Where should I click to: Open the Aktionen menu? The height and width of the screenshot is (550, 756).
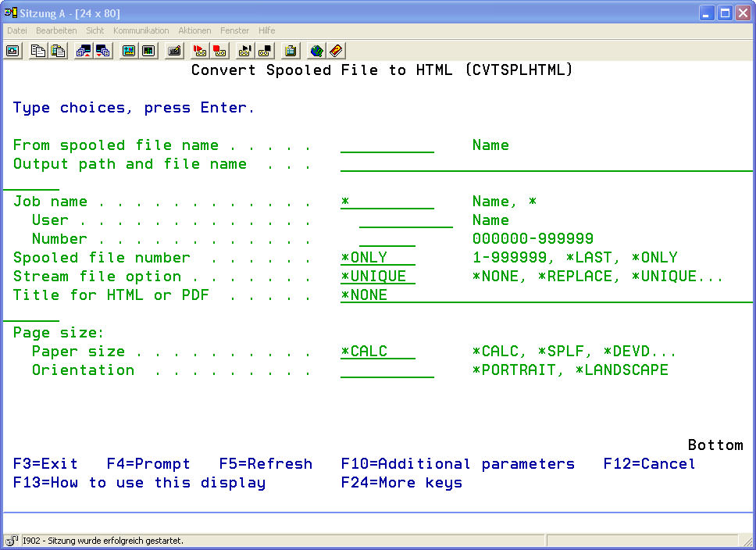point(194,30)
